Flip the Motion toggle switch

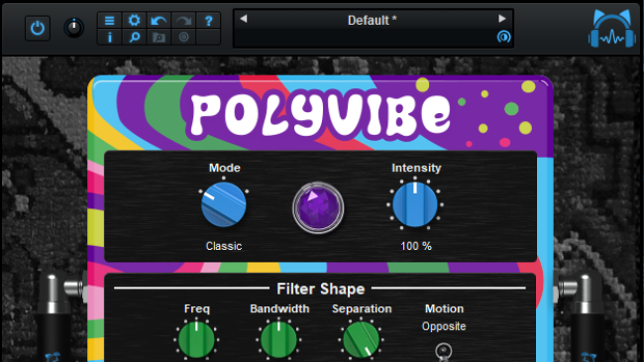click(x=444, y=352)
